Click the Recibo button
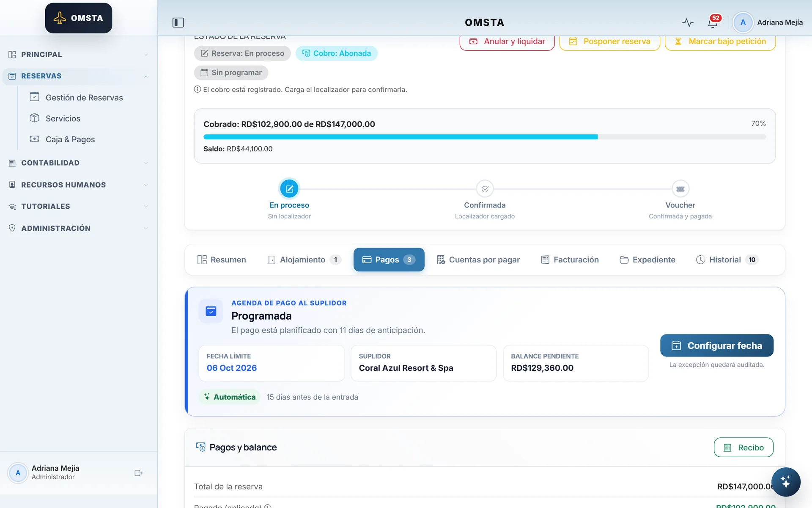The width and height of the screenshot is (812, 508). coord(743,447)
